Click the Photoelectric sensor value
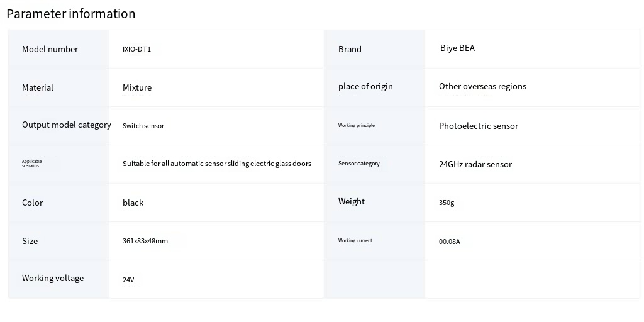Viewport: 644px width, 322px height. [479, 126]
